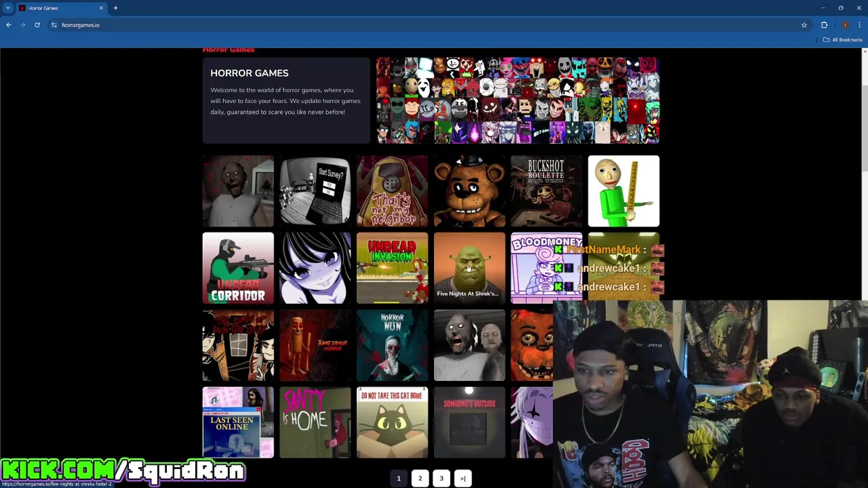Open the Start Survey game thumbnail
Image resolution: width=868 pixels, height=488 pixels.
[315, 191]
